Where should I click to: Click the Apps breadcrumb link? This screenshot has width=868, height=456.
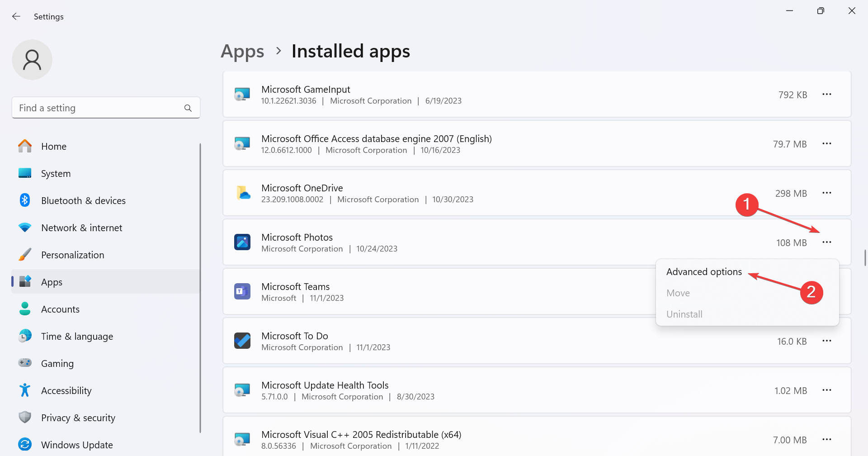pyautogui.click(x=242, y=52)
